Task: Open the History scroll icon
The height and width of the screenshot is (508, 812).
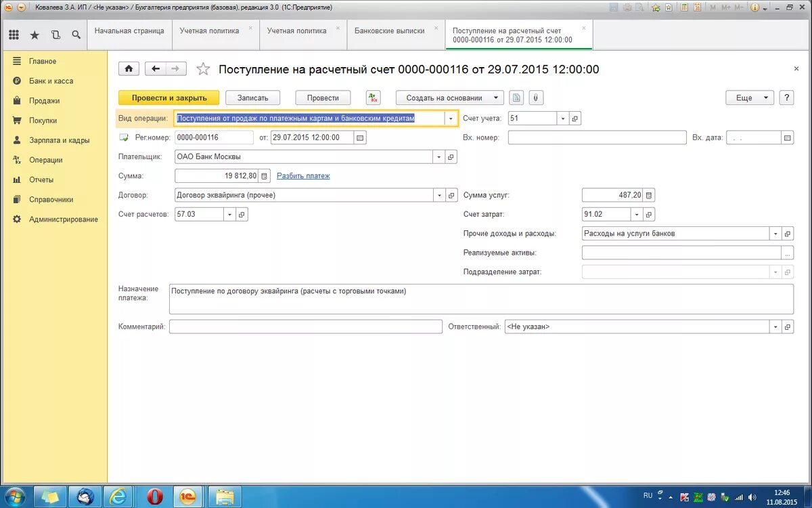Action: point(55,35)
